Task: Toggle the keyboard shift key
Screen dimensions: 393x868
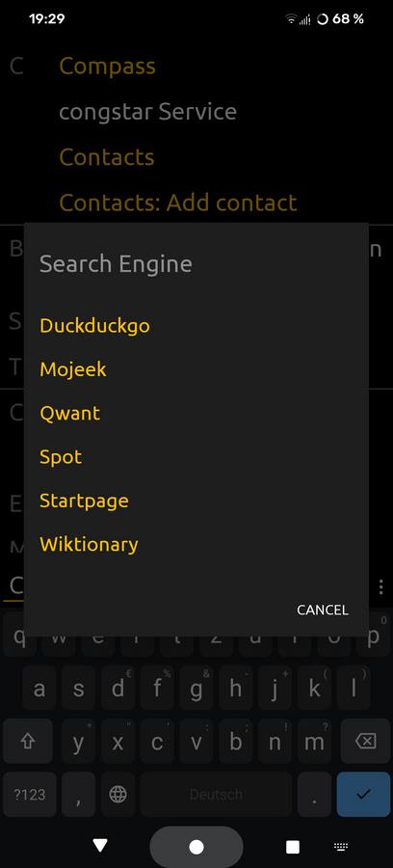Action: (28, 742)
